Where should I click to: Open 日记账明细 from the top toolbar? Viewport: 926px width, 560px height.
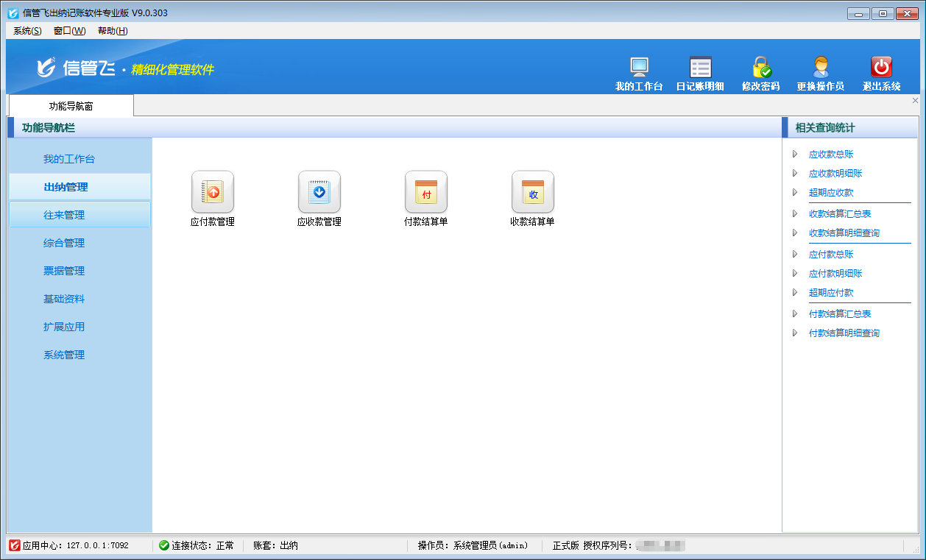[x=700, y=68]
